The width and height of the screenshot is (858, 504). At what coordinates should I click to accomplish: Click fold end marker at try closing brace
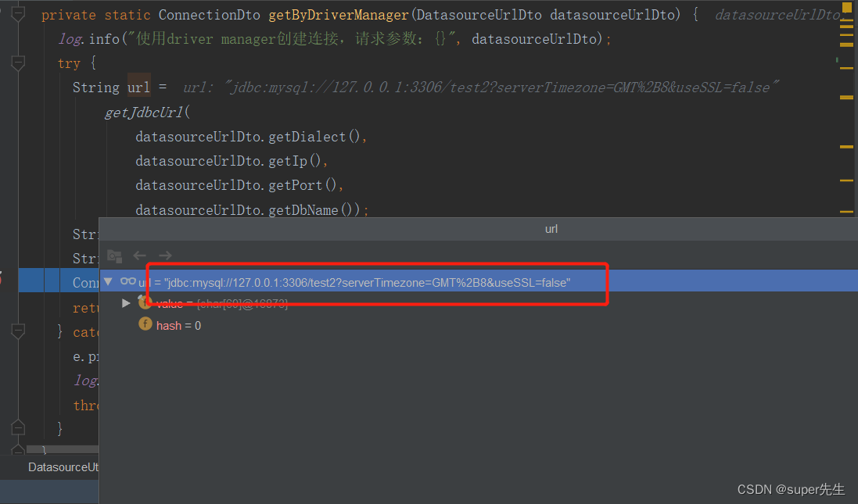[18, 428]
